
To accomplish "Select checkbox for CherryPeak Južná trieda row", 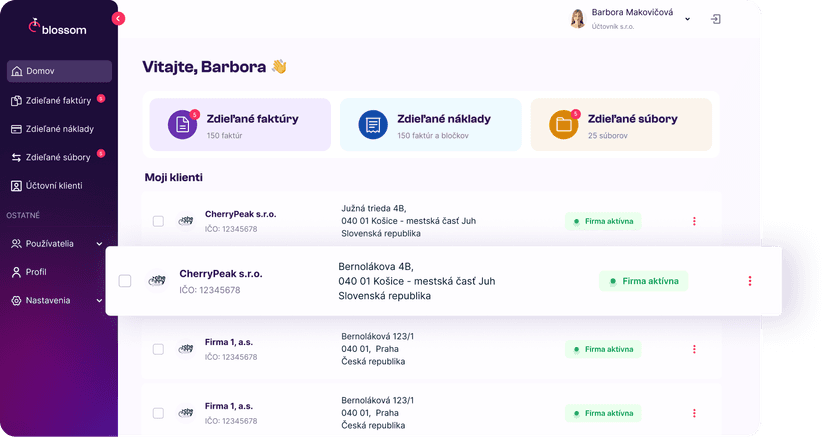I will point(158,221).
